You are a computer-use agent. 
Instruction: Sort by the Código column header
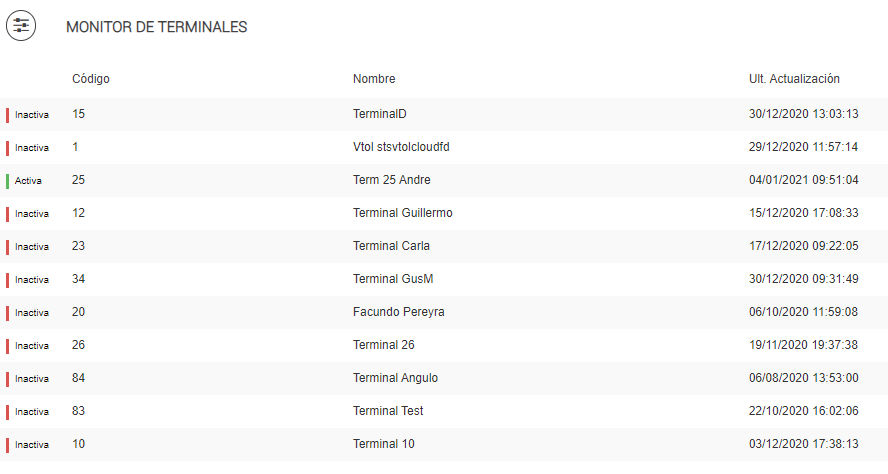[x=91, y=79]
